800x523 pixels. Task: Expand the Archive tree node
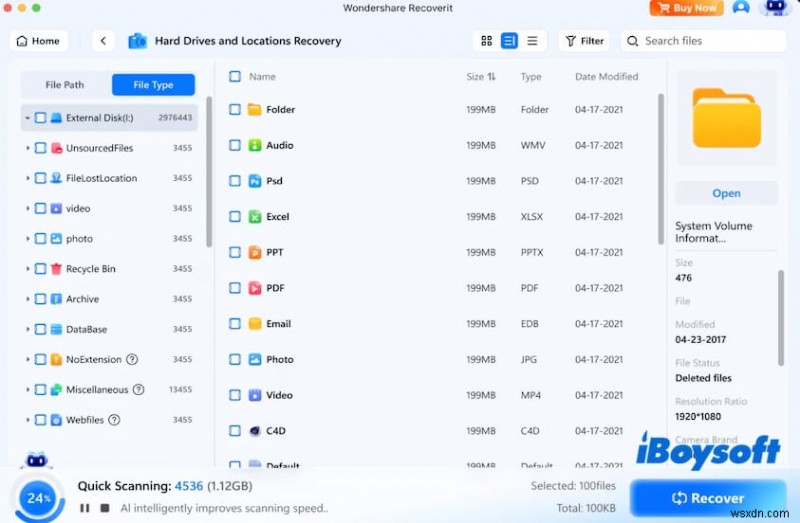[x=27, y=299]
